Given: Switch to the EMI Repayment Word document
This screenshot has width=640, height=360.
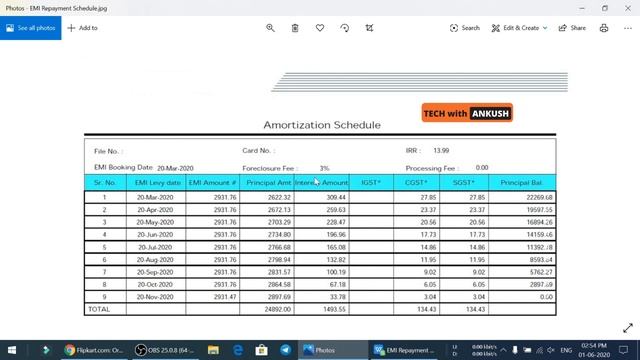Looking at the screenshot, I should pyautogui.click(x=404, y=350).
